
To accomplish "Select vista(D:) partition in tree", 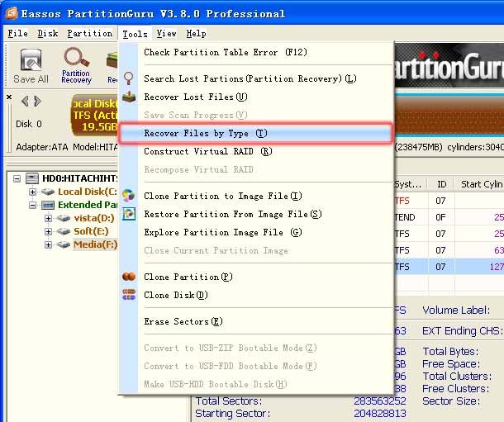I will click(x=94, y=218).
